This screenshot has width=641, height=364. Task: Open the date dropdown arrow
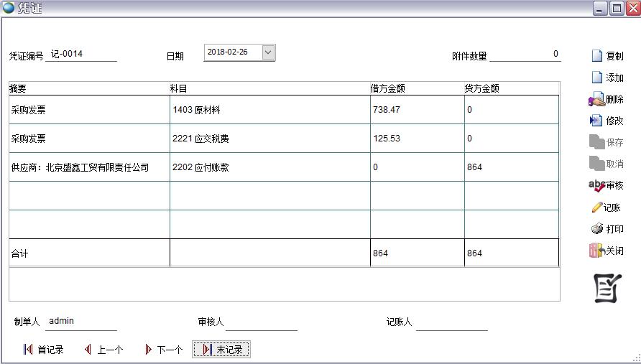[x=268, y=52]
